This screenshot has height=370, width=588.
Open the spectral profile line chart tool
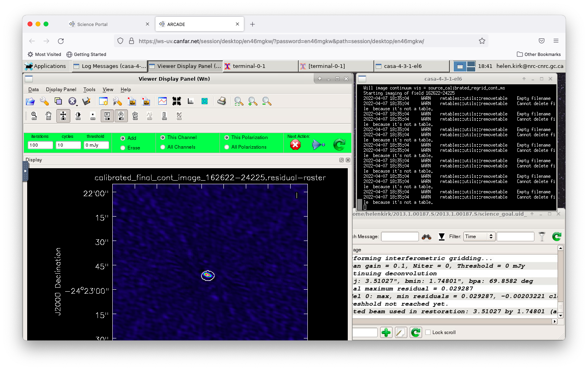coord(162,101)
